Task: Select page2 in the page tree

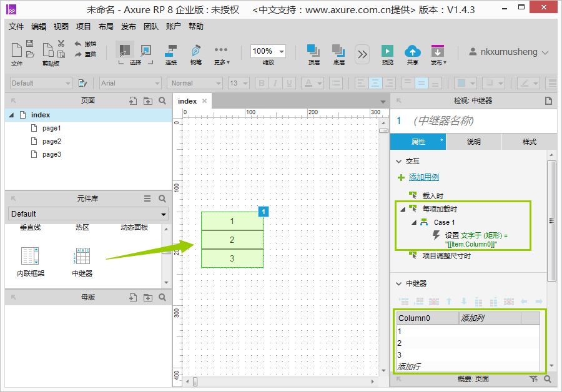Action: (52, 141)
